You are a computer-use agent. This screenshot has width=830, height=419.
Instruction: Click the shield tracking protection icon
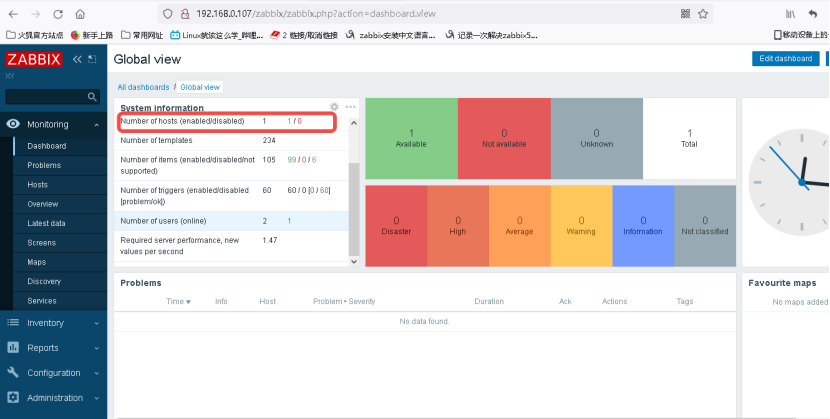click(x=167, y=14)
